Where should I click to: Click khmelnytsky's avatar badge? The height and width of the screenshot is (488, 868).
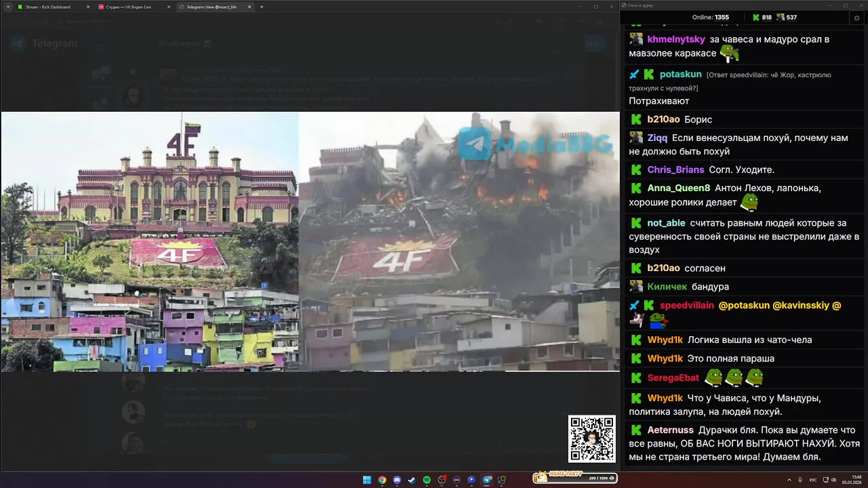[x=636, y=39]
